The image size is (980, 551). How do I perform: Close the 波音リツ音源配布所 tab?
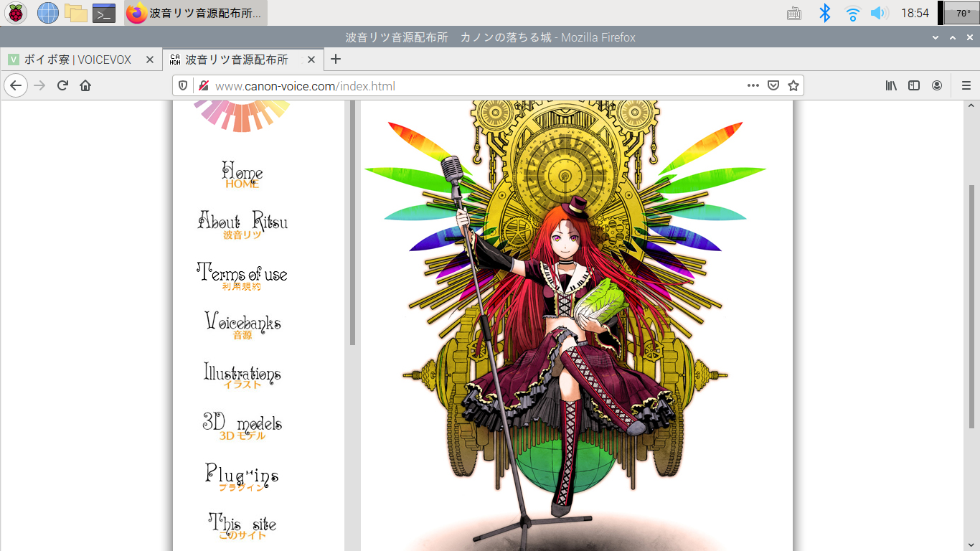311,60
